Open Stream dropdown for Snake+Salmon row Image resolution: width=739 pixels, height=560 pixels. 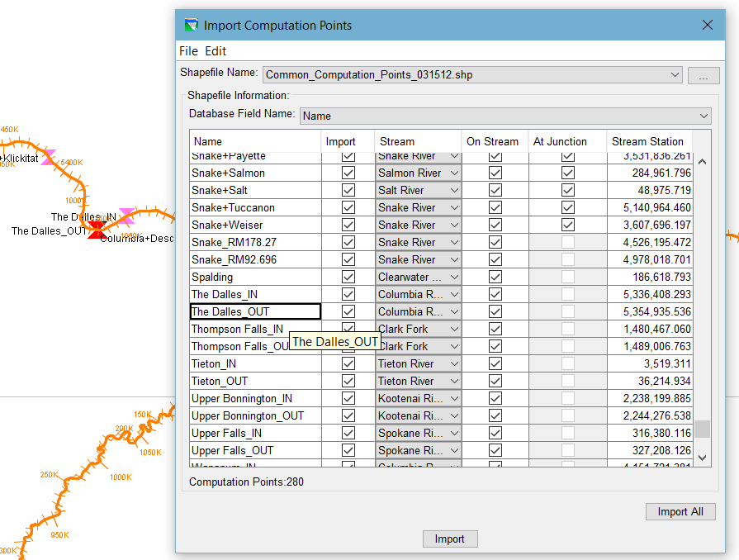tap(453, 173)
